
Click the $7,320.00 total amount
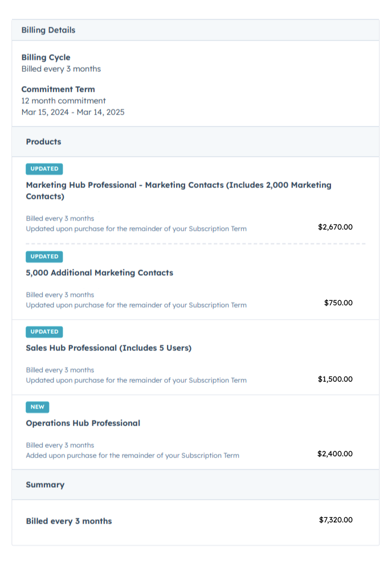coord(336,520)
